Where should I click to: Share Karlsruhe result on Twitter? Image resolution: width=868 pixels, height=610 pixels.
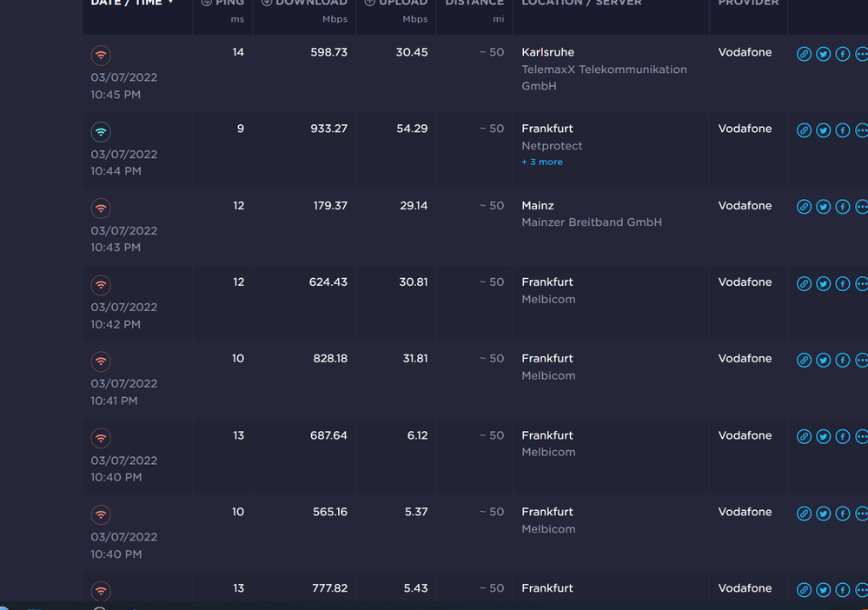click(823, 54)
